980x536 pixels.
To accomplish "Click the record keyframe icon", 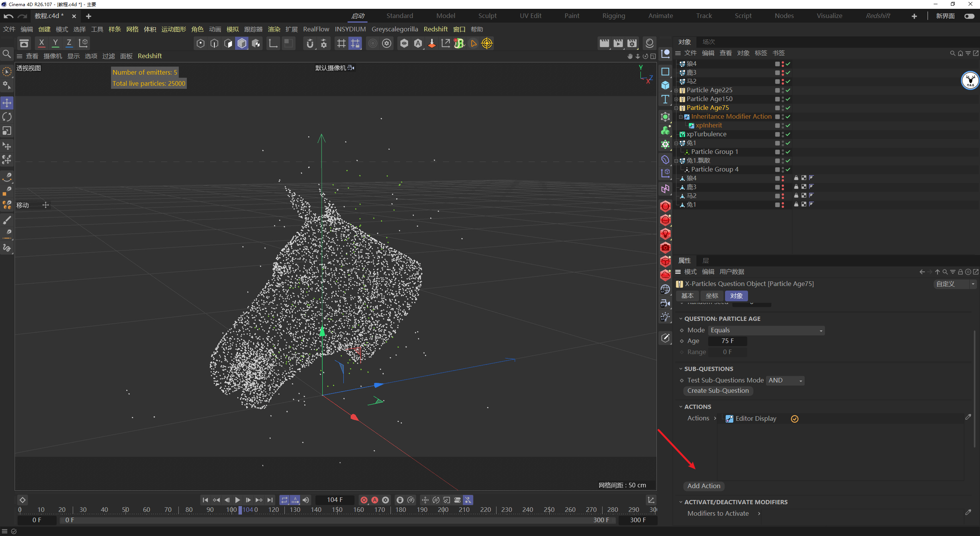I will pos(364,500).
